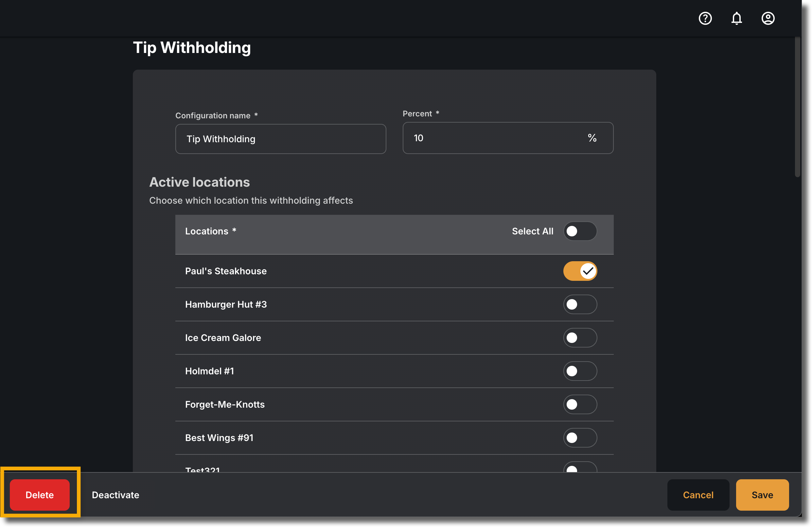Cancel the tip withholding edits
This screenshot has height=527, width=812.
pyautogui.click(x=698, y=495)
